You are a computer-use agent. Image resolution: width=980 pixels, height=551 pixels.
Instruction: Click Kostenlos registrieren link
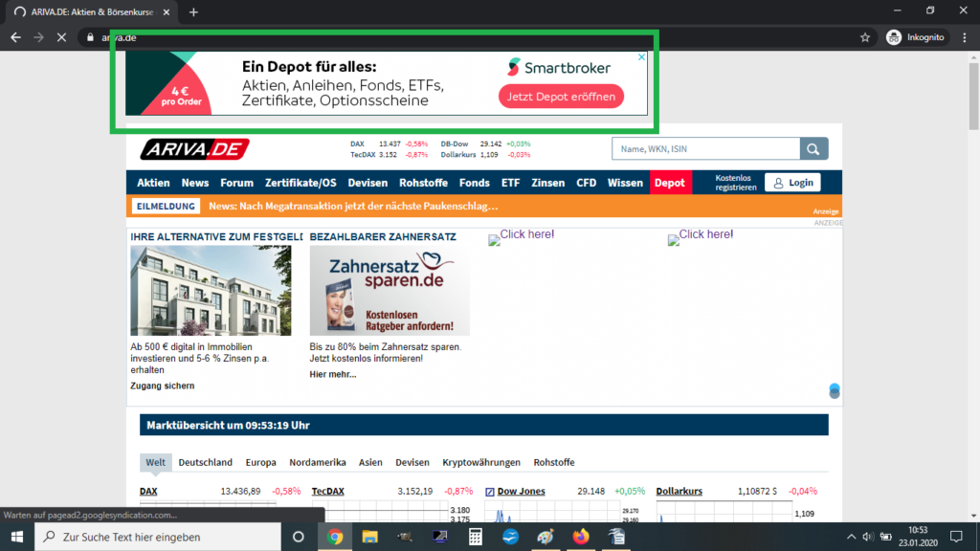pyautogui.click(x=736, y=183)
